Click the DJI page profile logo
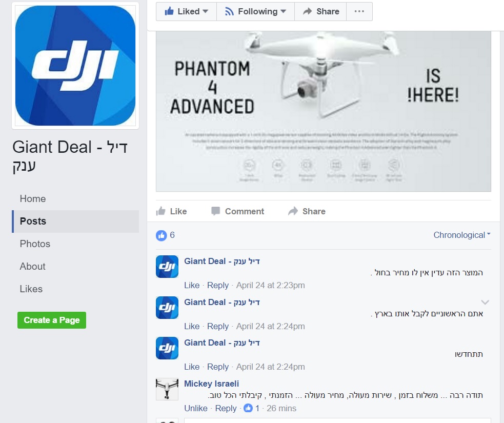 tap(75, 66)
